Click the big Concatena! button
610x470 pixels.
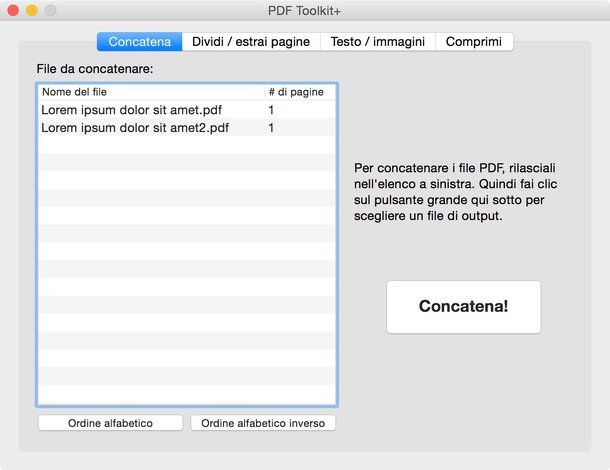click(x=464, y=307)
